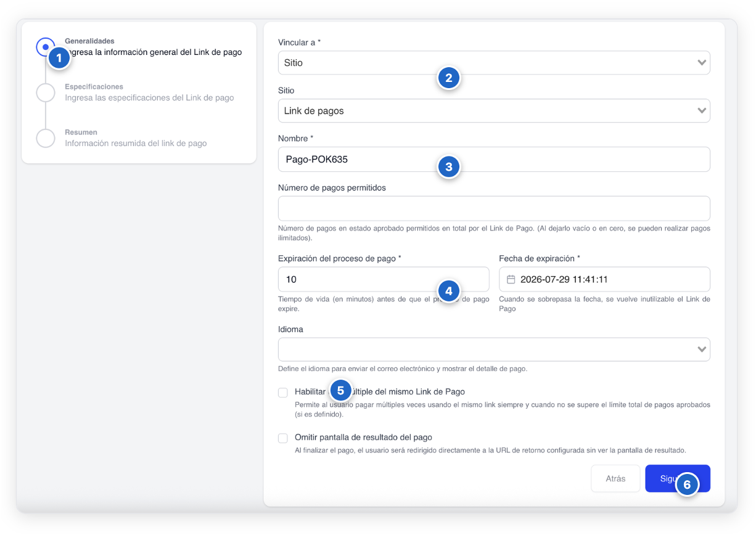This screenshot has height=535, width=756.
Task: Expand the Sitio dropdown showing Link de pagos
Action: coord(494,111)
